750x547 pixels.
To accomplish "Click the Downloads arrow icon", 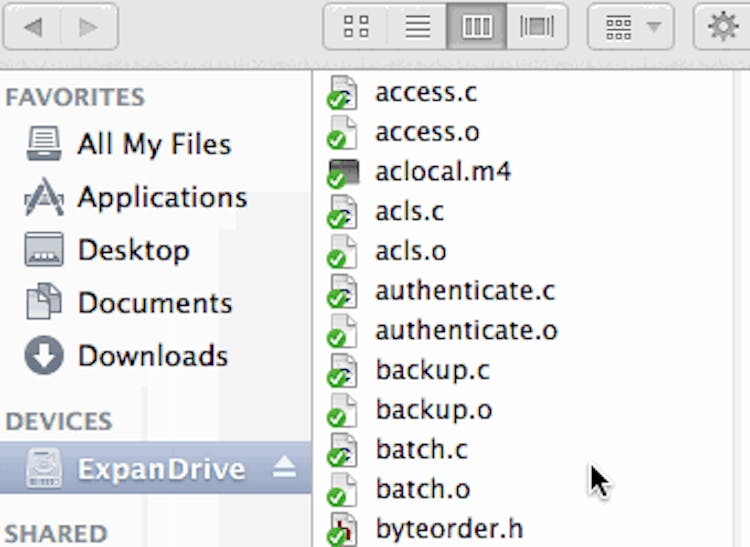I will [44, 355].
